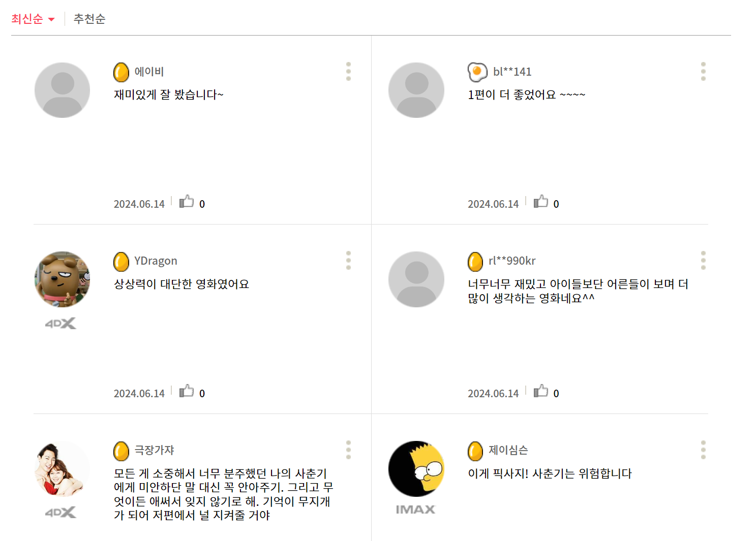Like bl**141's comment using the thumbs-up

[541, 201]
